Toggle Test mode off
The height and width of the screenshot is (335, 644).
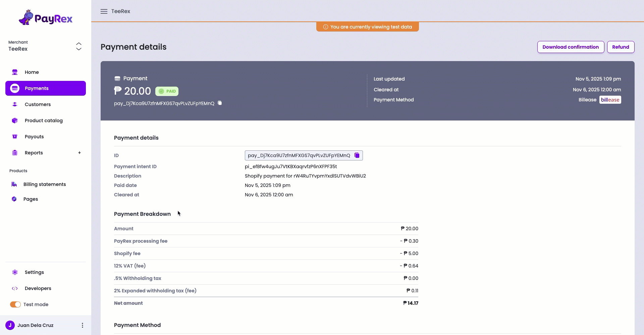pyautogui.click(x=15, y=304)
